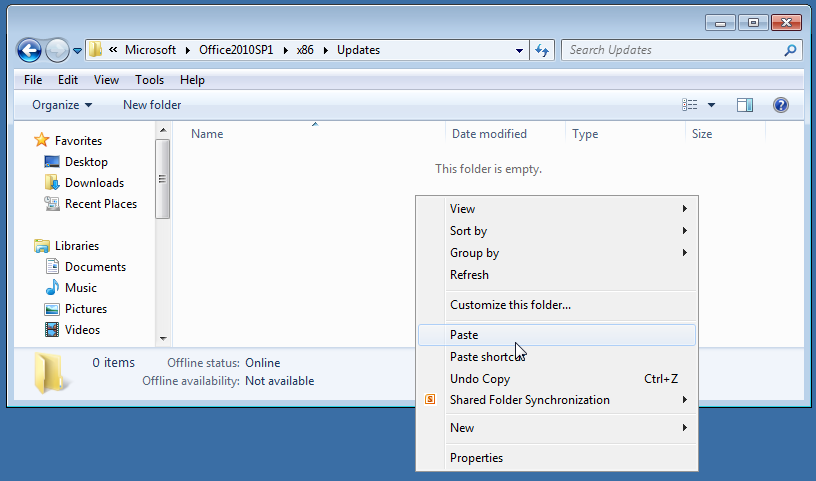The width and height of the screenshot is (816, 481).
Task: Click the search magnifier icon
Action: (790, 50)
